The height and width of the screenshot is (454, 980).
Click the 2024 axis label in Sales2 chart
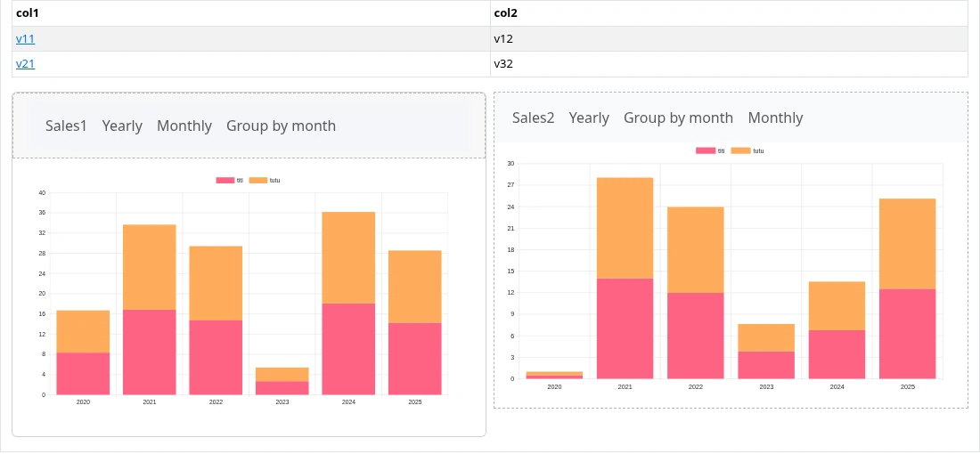(837, 387)
